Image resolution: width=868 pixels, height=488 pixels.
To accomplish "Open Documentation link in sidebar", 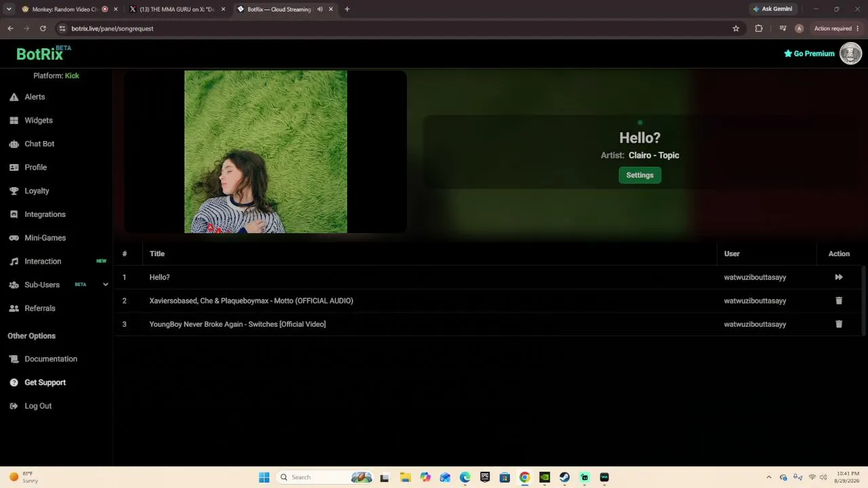I will coord(51,359).
